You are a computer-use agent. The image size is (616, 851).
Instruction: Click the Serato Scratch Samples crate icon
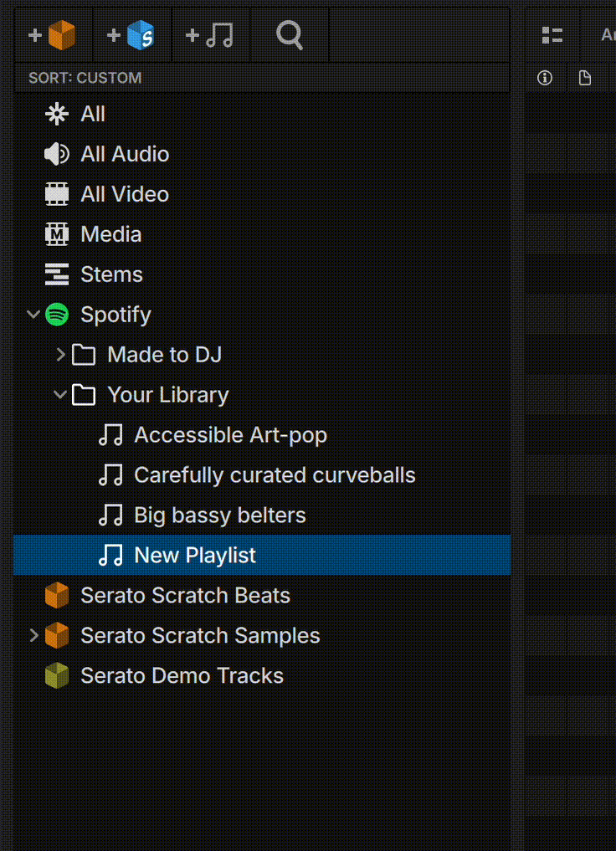[57, 636]
